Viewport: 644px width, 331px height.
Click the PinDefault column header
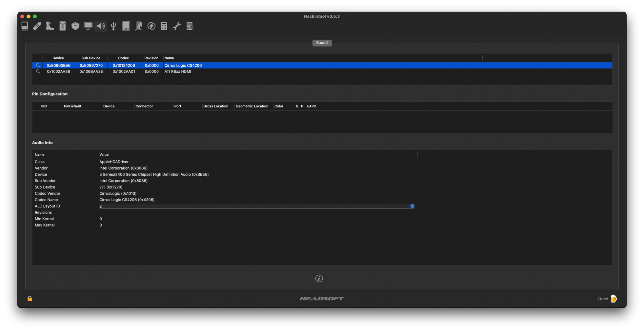point(72,106)
